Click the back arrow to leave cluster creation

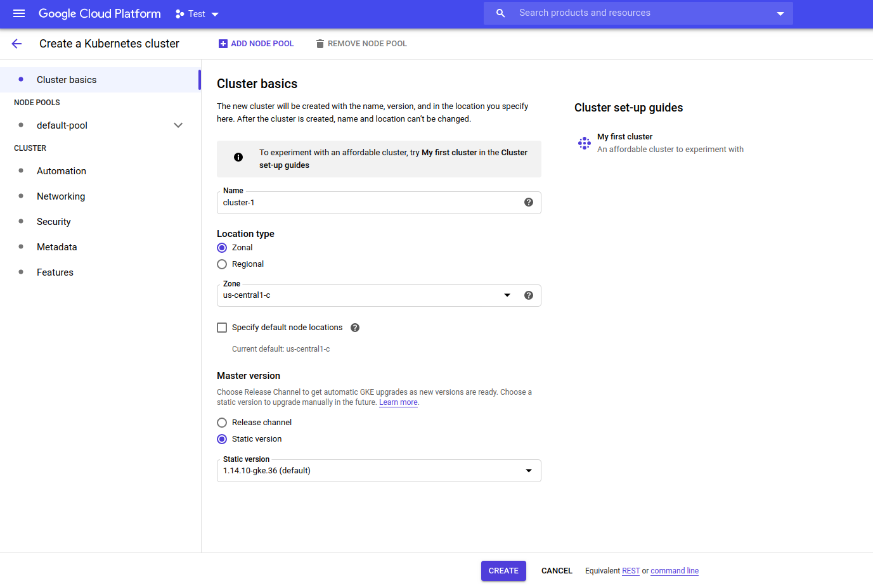(16, 43)
